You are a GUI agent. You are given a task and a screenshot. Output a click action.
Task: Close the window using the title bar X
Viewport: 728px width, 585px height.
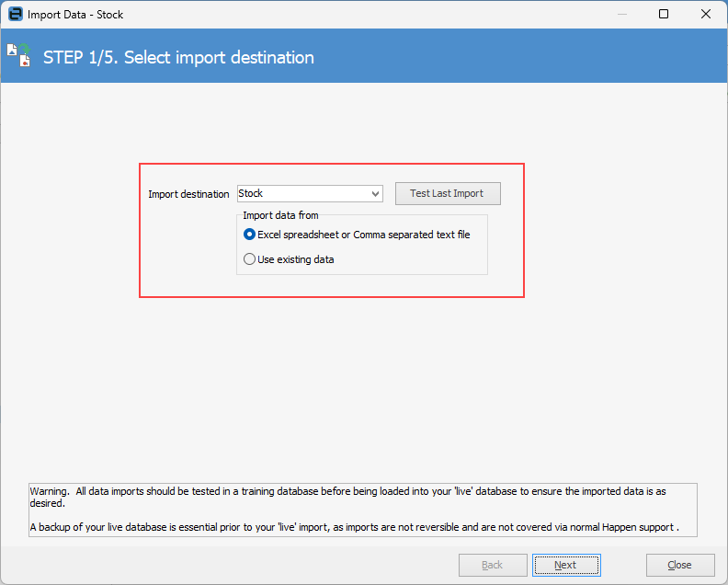tap(705, 15)
